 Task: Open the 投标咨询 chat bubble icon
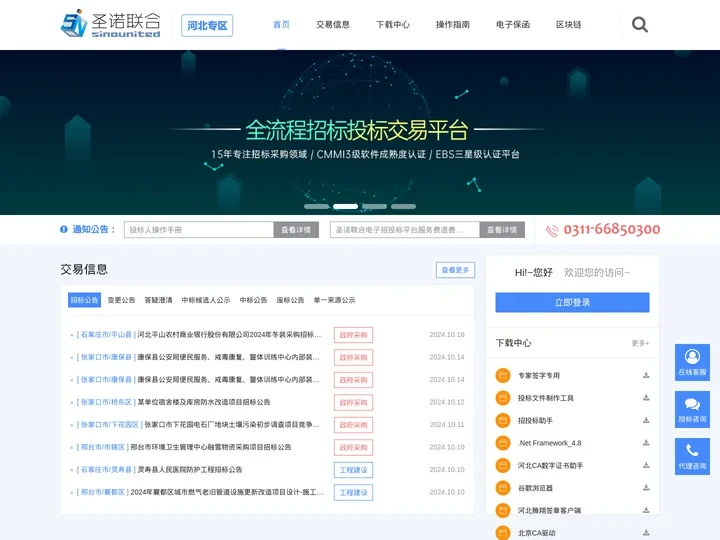tap(692, 408)
